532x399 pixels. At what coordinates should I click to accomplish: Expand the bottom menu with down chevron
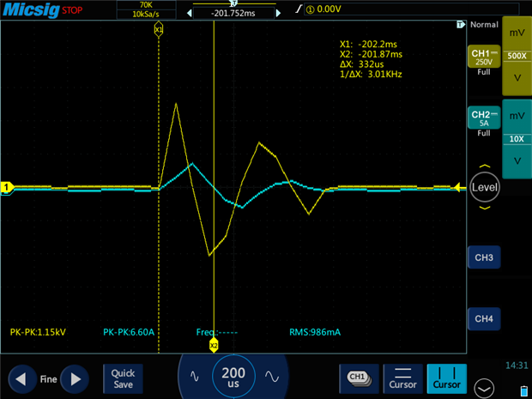(x=484, y=388)
